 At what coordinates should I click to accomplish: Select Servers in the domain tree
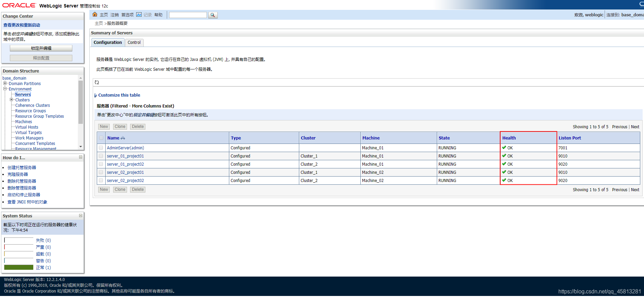23,94
